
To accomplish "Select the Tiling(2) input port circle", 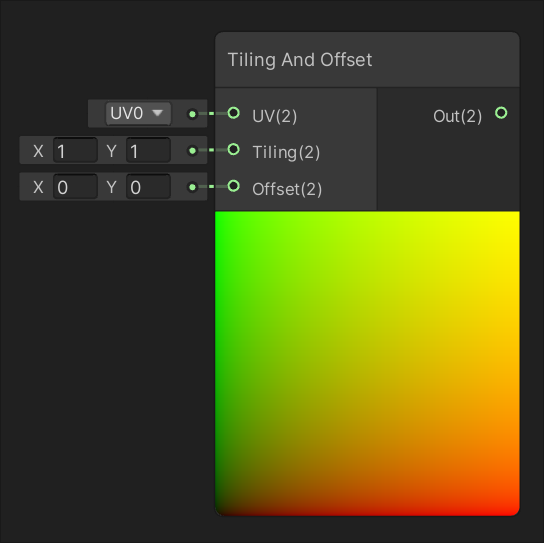I will click(x=233, y=150).
